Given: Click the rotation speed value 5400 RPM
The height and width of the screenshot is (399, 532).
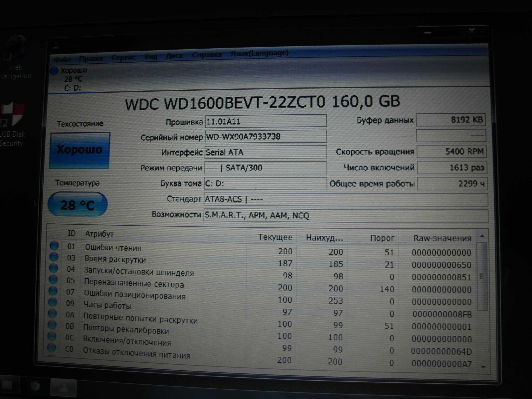Looking at the screenshot, I should tap(451, 151).
